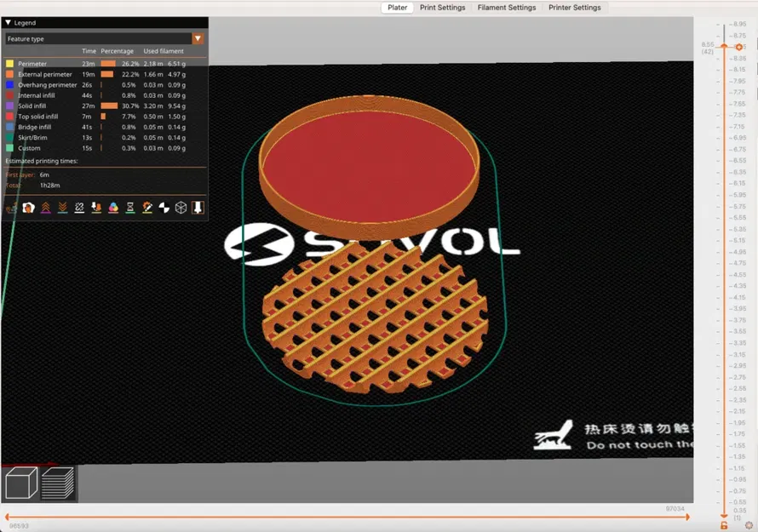Viewport: 758px width, 532px height.
Task: Open the layer slider settings cog
Action: [749, 525]
